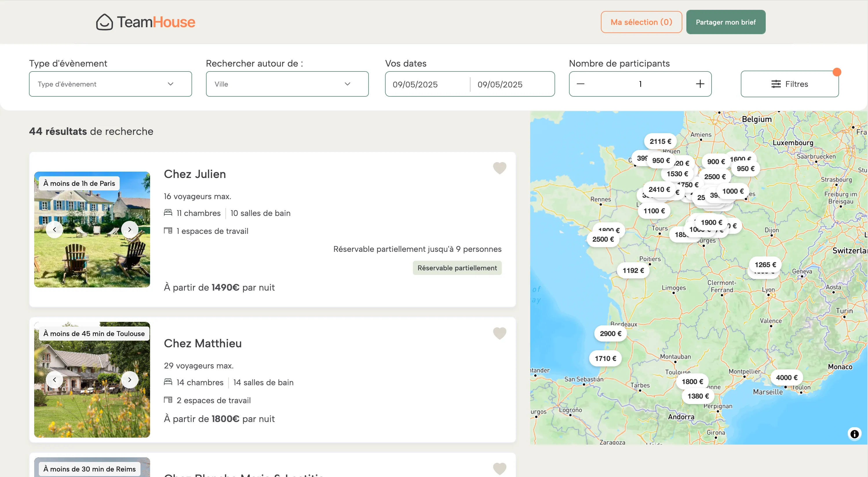Select the 2900 € marker near Bordeaux
The width and height of the screenshot is (868, 477).
coord(610,334)
